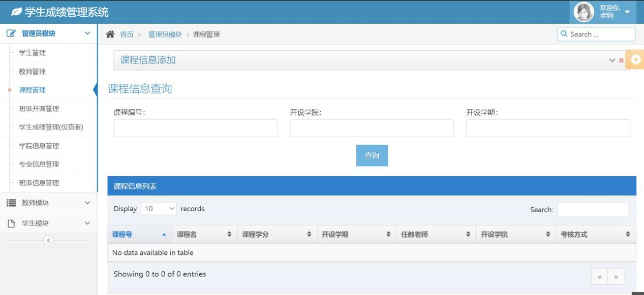Open 班级信息管理 in sidebar
Screen dimensions: 644x295
pyautogui.click(x=39, y=183)
